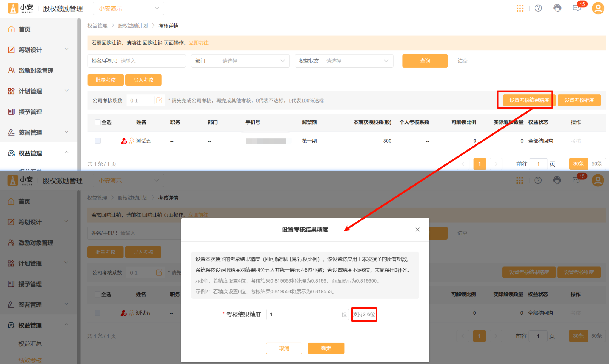Open the customer service headset icon
Viewport: 609px width, 364px height.
[x=557, y=8]
